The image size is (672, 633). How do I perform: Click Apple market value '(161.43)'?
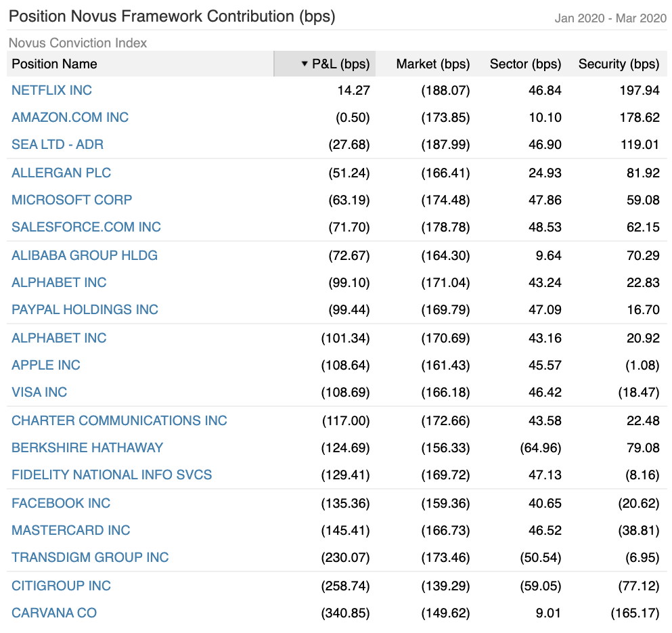pyautogui.click(x=446, y=365)
